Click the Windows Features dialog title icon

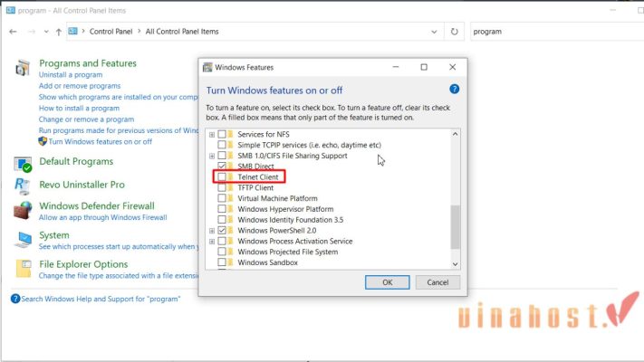[207, 67]
